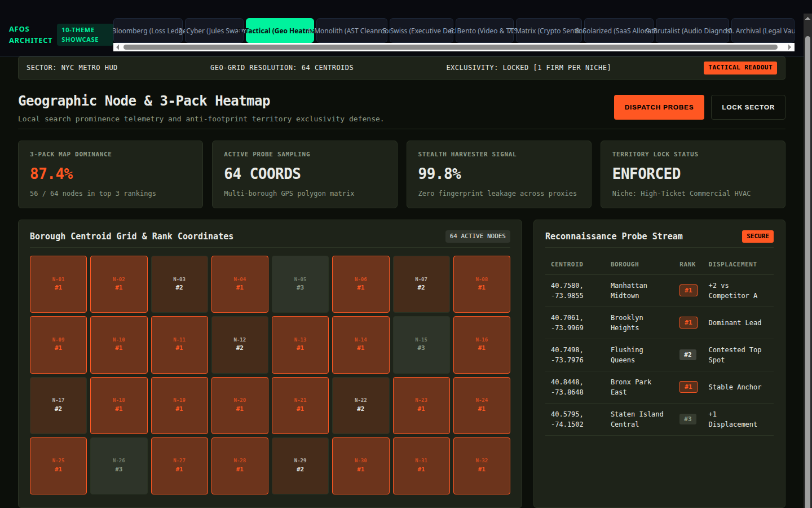The width and height of the screenshot is (812, 508).
Task: Click the Dominant Lead displacement text
Action: pos(735,323)
